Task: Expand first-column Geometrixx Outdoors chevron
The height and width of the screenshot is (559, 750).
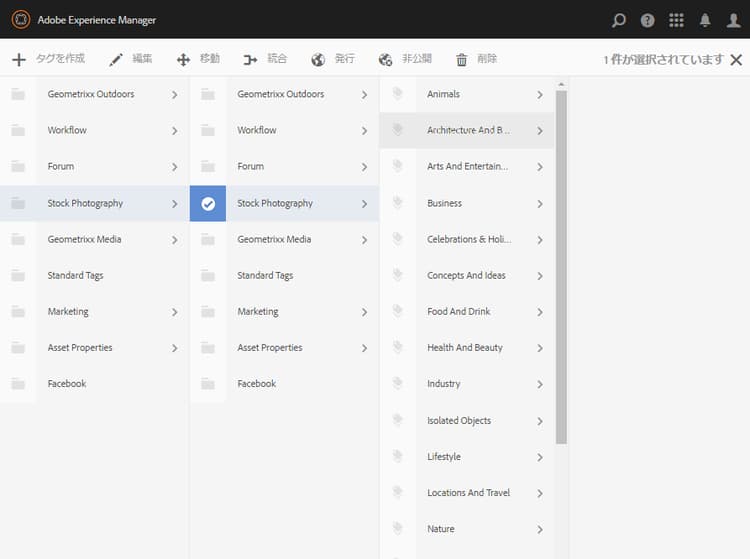Action: (x=175, y=95)
